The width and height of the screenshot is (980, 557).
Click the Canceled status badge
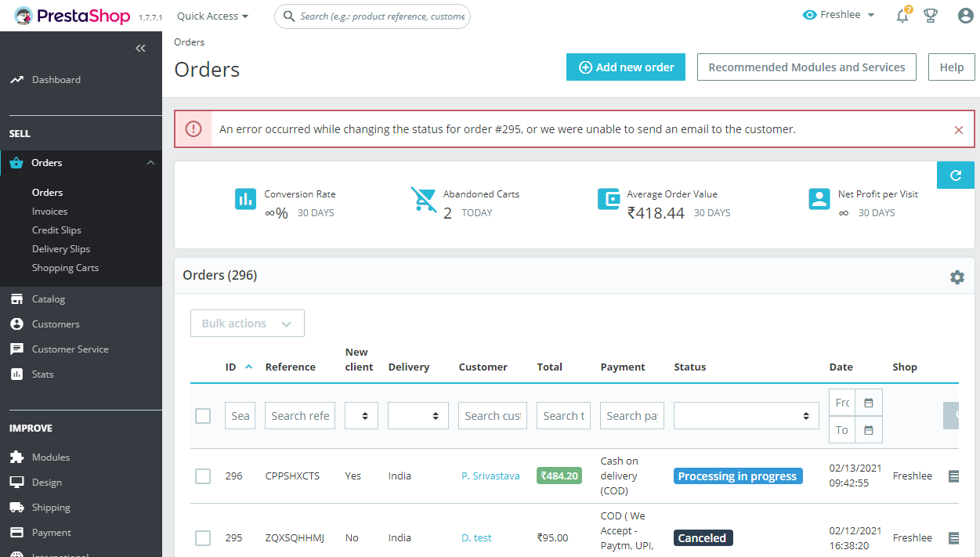pyautogui.click(x=703, y=538)
